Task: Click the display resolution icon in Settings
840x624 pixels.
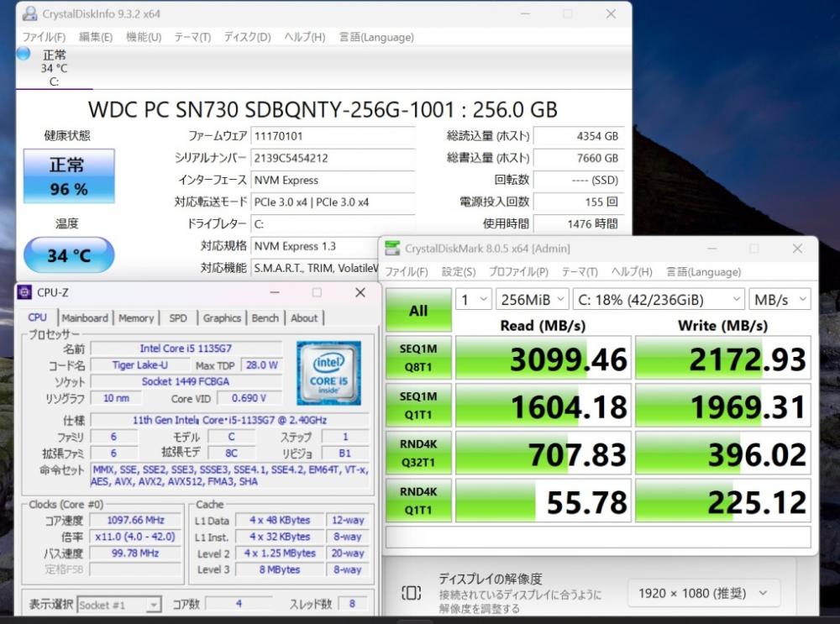Action: (411, 593)
